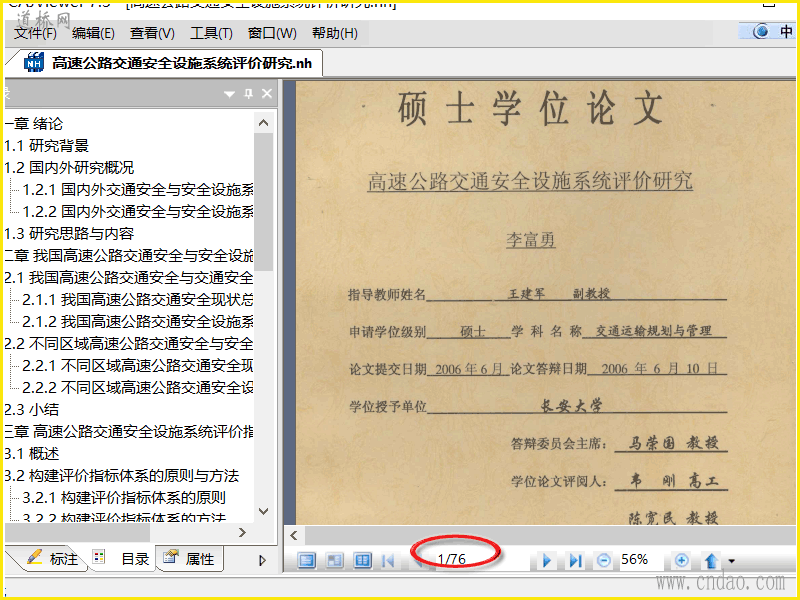Select outline entry 3.1 概述
This screenshot has height=600, width=800.
click(32, 453)
